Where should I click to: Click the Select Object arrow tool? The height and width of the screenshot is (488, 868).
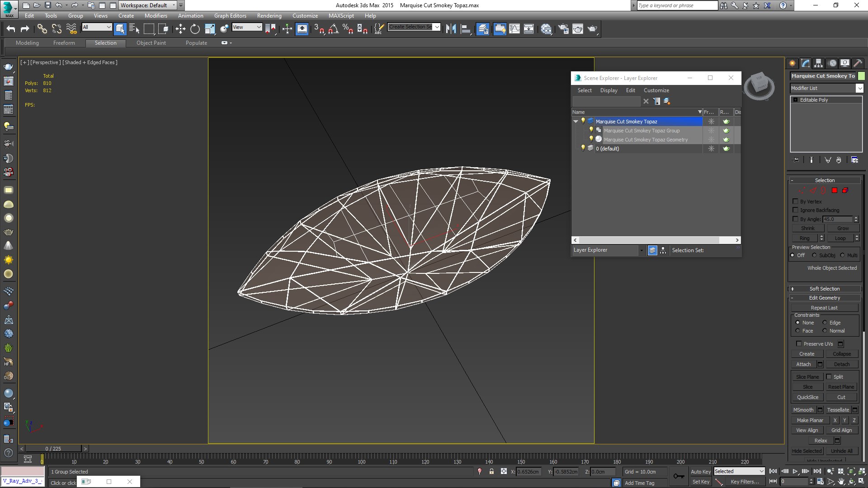pyautogui.click(x=120, y=29)
